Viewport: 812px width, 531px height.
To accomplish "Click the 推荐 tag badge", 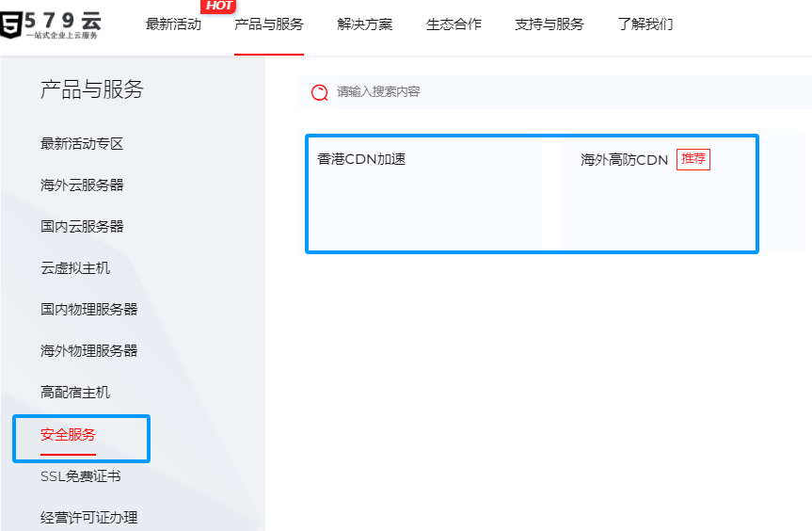I will (693, 159).
